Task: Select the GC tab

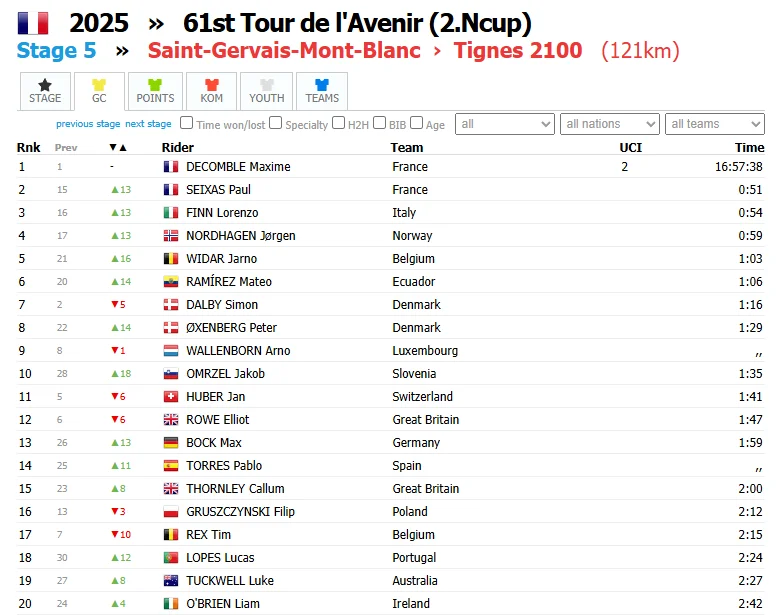Action: click(99, 91)
